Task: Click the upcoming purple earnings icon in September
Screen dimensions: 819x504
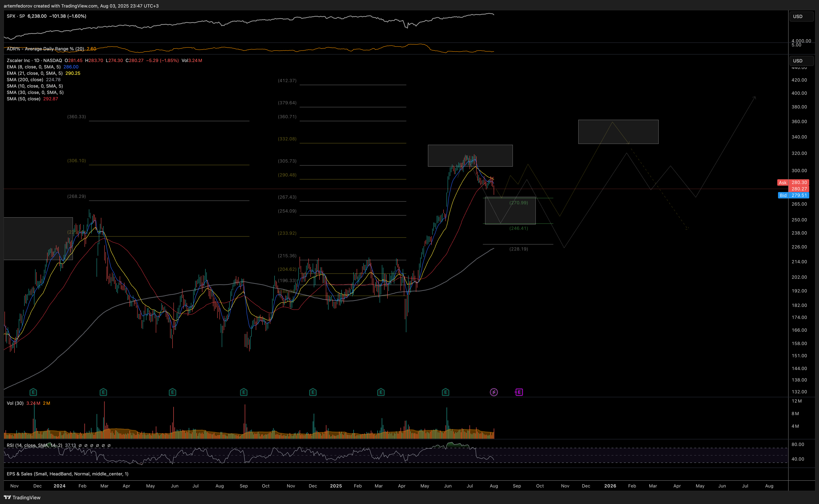Action: (519, 392)
